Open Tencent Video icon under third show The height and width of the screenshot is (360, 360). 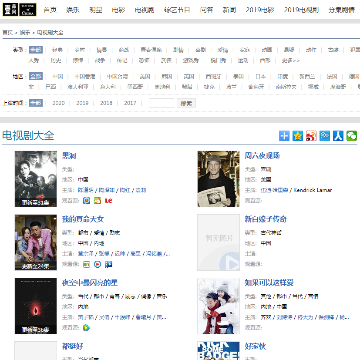click(x=86, y=328)
